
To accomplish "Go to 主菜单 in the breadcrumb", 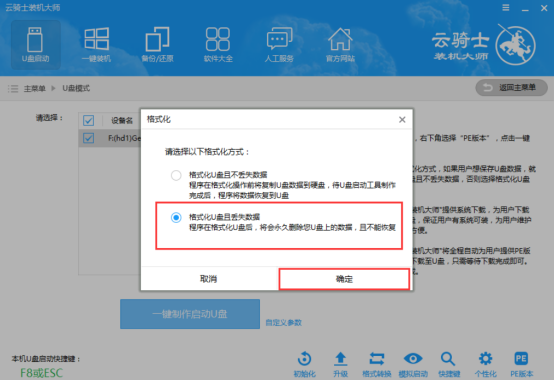I will 35,88.
